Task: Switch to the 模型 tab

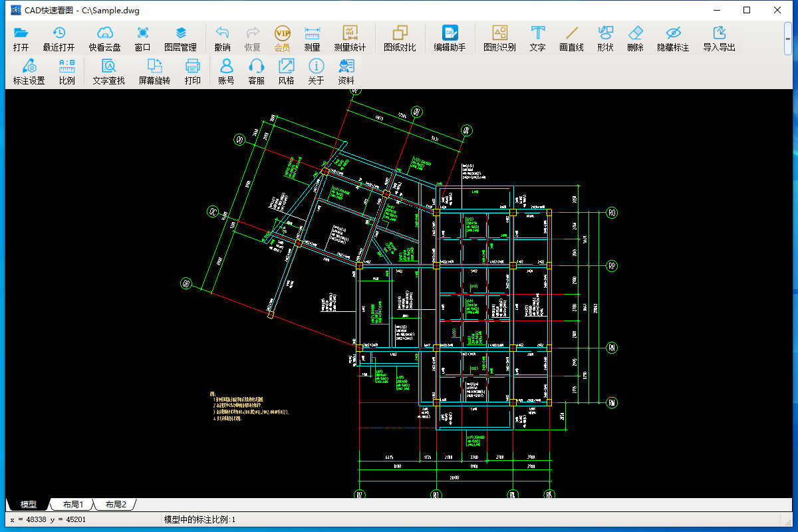Action: pyautogui.click(x=28, y=505)
